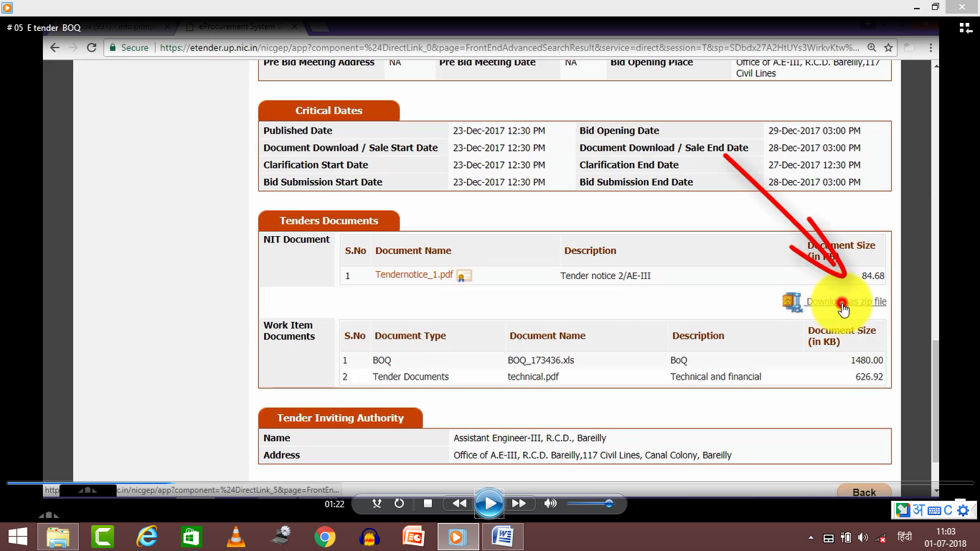Open PowerPoint from the taskbar
The height and width of the screenshot is (551, 980).
point(413,537)
